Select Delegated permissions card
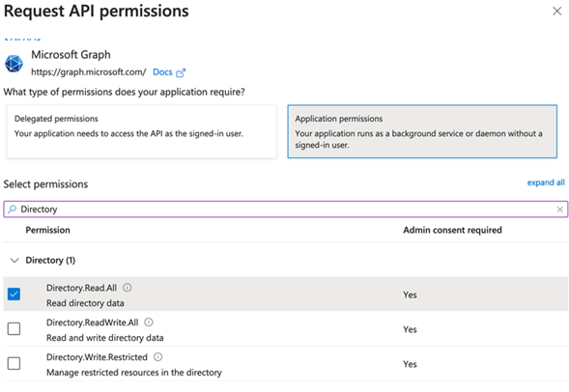This screenshot has height=392, width=569. click(141, 131)
